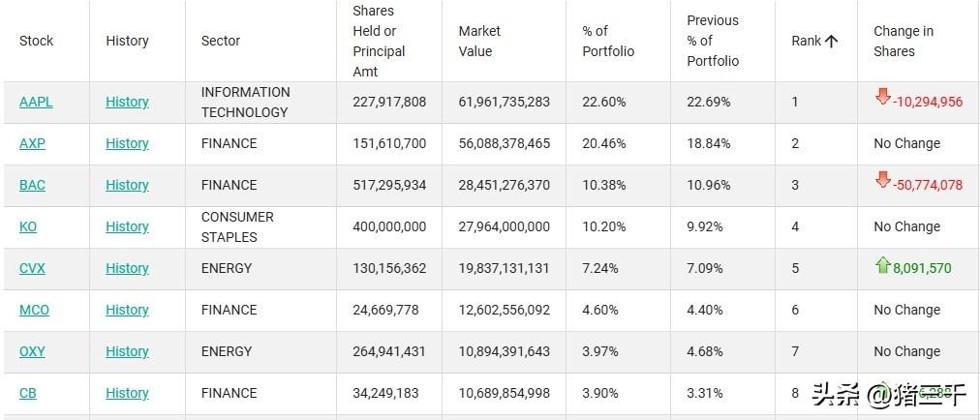Sort by Market Value column header
The width and height of the screenshot is (980, 420).
(479, 41)
